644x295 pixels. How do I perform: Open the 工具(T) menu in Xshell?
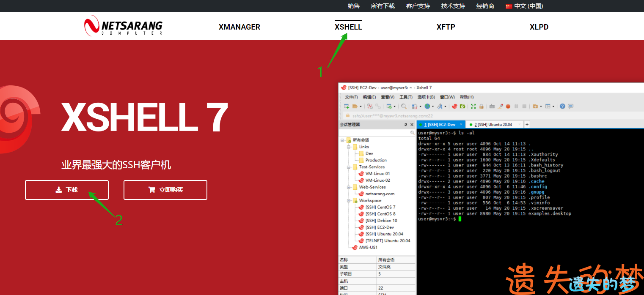tap(406, 97)
